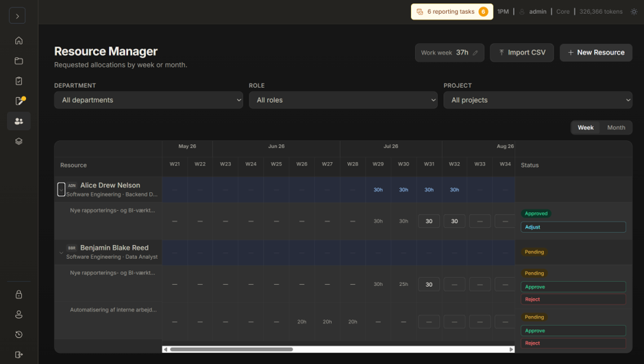Click the Core label in top bar

click(x=562, y=12)
